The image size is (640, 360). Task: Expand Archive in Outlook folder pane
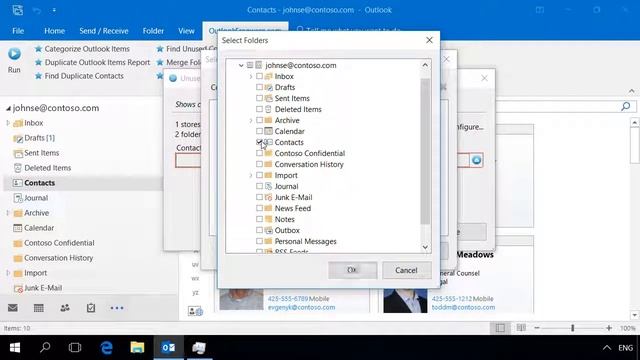8,213
